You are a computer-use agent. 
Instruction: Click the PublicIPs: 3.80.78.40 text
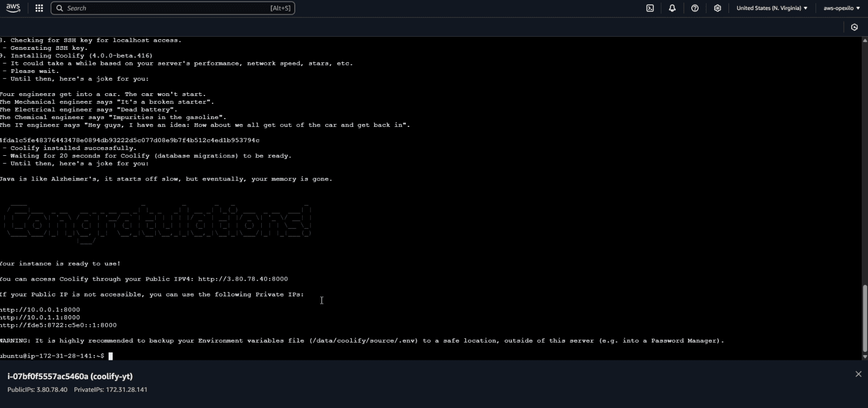coord(37,390)
